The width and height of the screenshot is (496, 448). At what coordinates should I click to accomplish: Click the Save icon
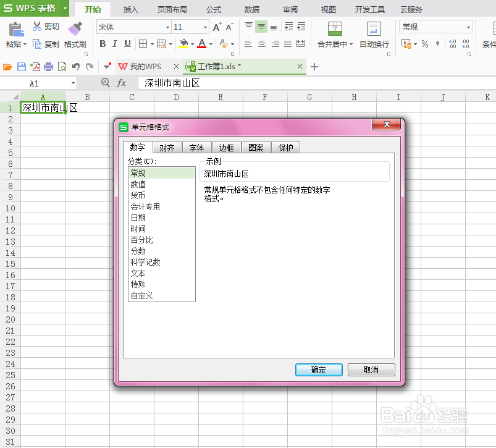pyautogui.click(x=21, y=66)
